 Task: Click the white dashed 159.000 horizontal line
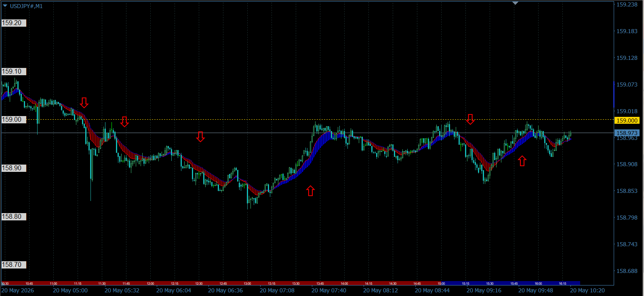pyautogui.click(x=307, y=119)
